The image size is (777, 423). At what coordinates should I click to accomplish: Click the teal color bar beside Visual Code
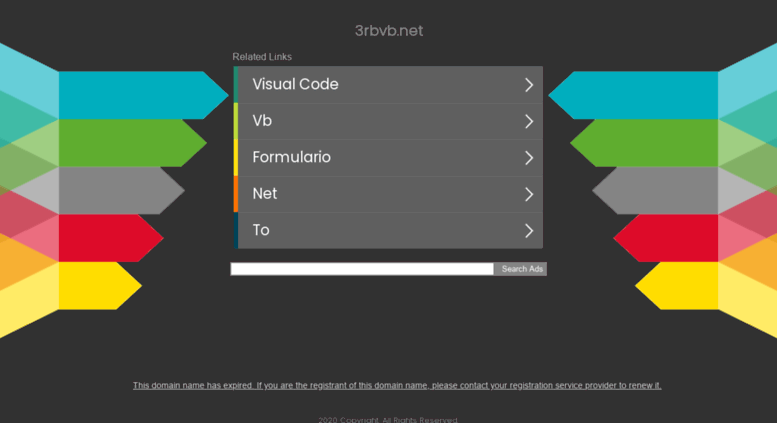coord(236,85)
